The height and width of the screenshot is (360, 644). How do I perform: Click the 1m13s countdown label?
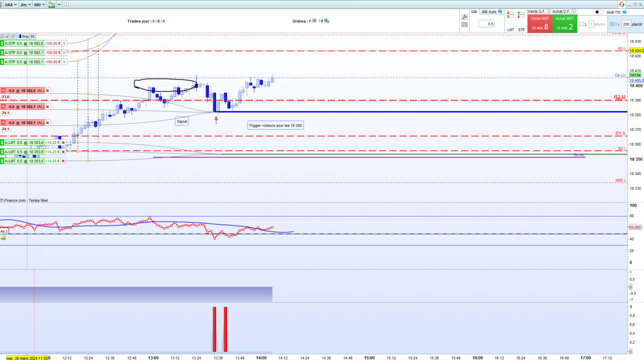tap(635, 75)
